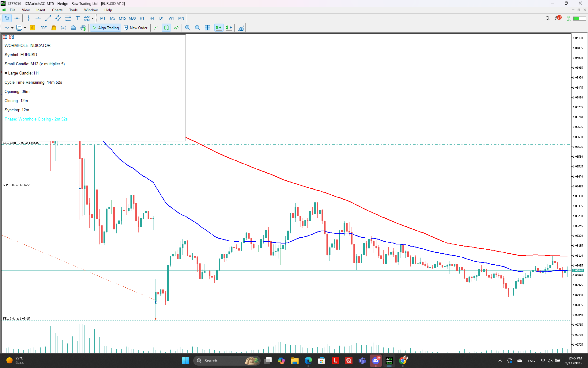Expand the chart type dropdown arrow
Screen dimensions: 588x368
point(12,28)
